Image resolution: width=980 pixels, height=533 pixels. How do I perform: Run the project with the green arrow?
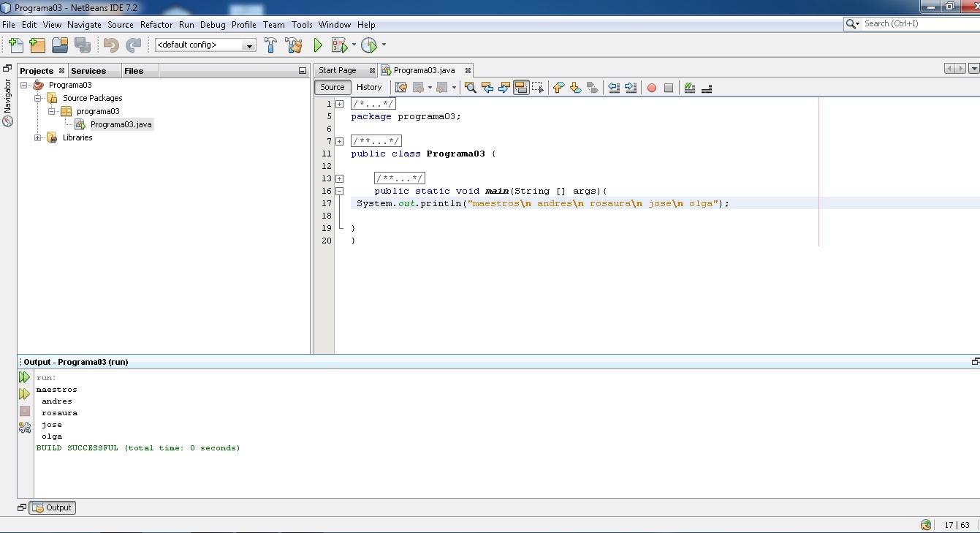tap(317, 45)
